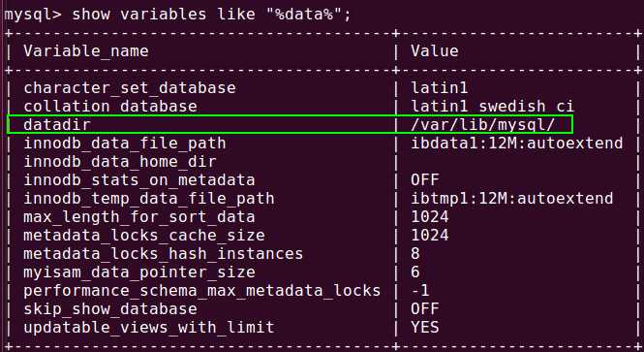Click metadata_locks_cache_size variable name

pyautogui.click(x=143, y=236)
